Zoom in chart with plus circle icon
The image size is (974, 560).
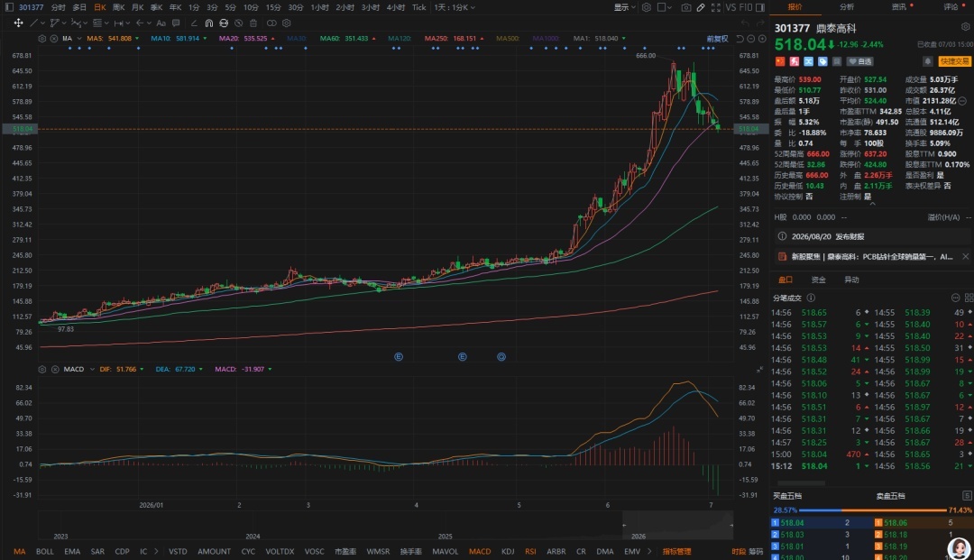pyautogui.click(x=762, y=39)
